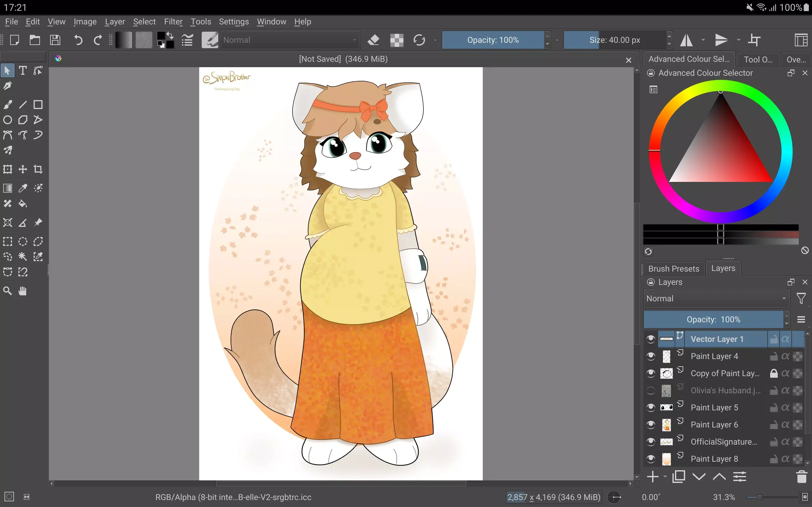
Task: Select the Paint Layer 6 thumbnail
Action: [666, 424]
